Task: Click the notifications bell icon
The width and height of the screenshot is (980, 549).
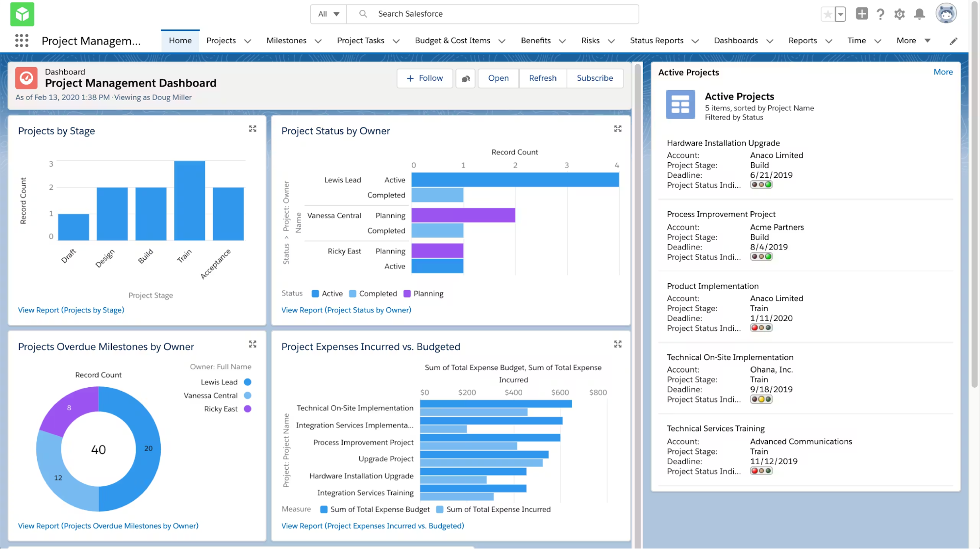Action: pos(919,14)
